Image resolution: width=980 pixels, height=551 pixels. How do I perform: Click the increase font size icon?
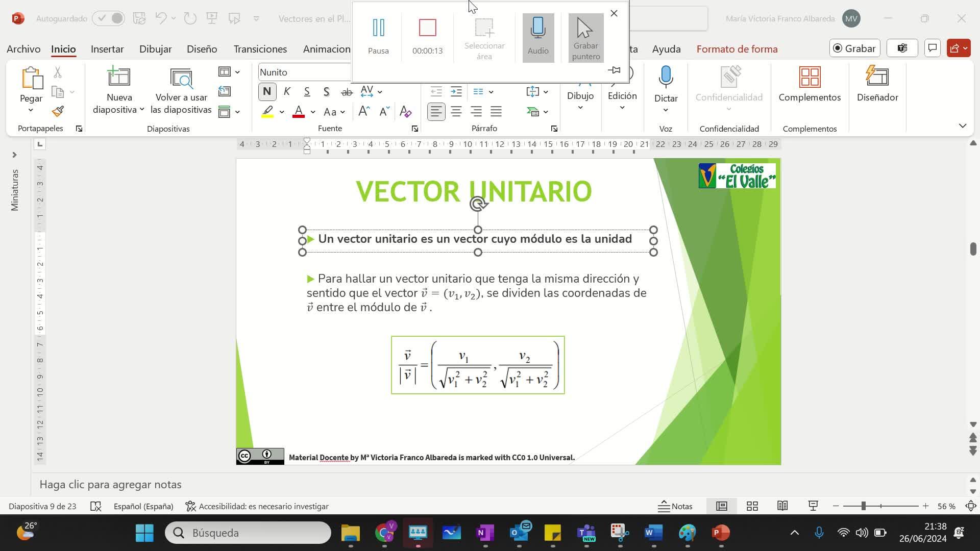[x=364, y=112]
